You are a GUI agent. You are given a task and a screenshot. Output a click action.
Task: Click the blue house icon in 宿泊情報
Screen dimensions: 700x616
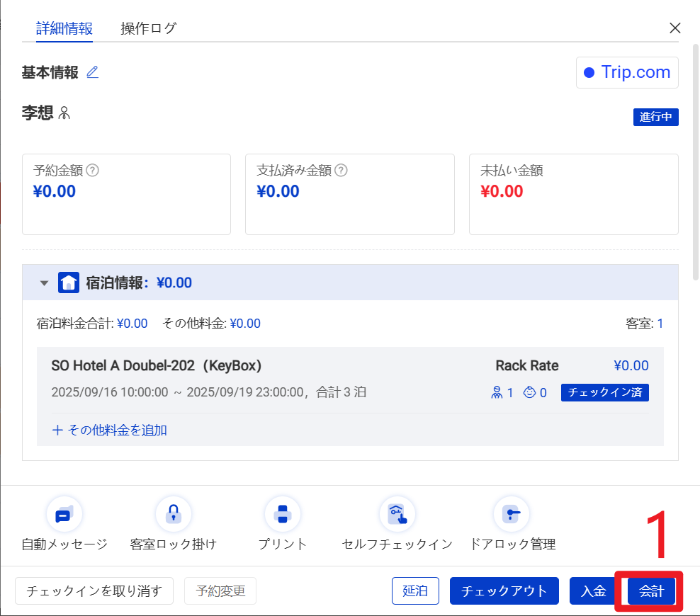pos(69,283)
